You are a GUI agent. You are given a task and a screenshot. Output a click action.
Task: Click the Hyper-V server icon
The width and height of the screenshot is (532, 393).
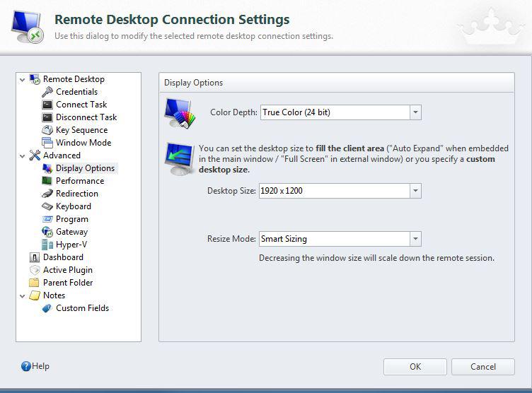tap(47, 245)
